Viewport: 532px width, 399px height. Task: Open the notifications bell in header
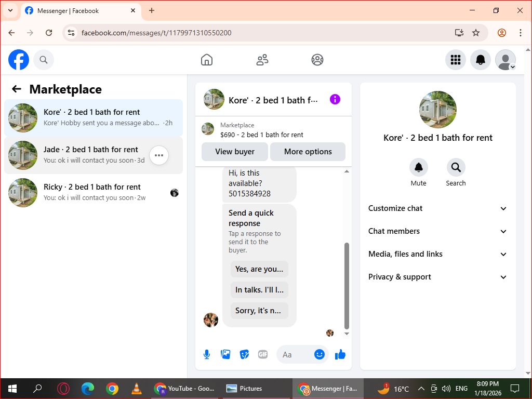(x=480, y=60)
